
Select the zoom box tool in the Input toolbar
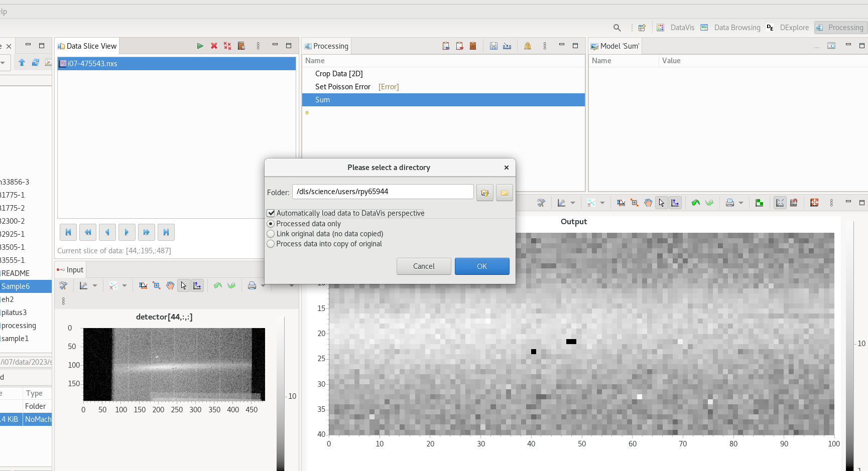coord(157,286)
